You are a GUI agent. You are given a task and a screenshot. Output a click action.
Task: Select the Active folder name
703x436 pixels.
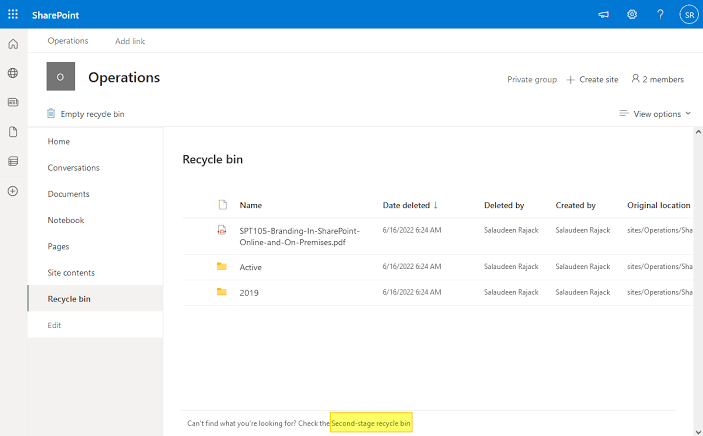click(251, 267)
